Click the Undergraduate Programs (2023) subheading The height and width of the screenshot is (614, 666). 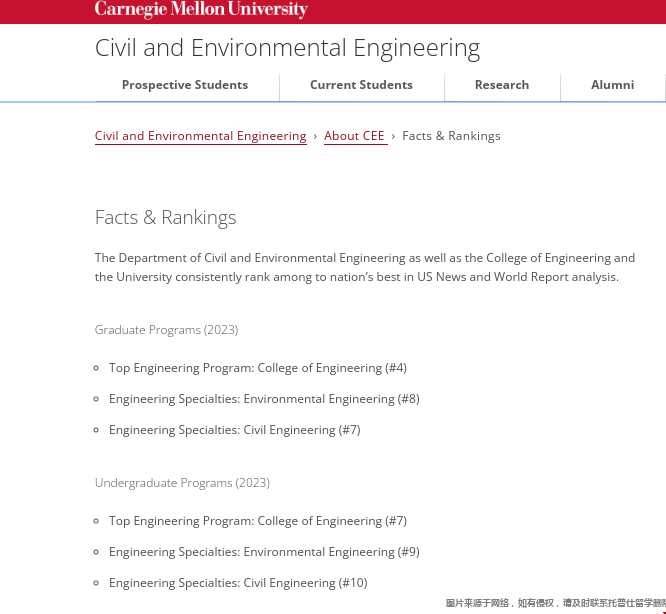[182, 483]
